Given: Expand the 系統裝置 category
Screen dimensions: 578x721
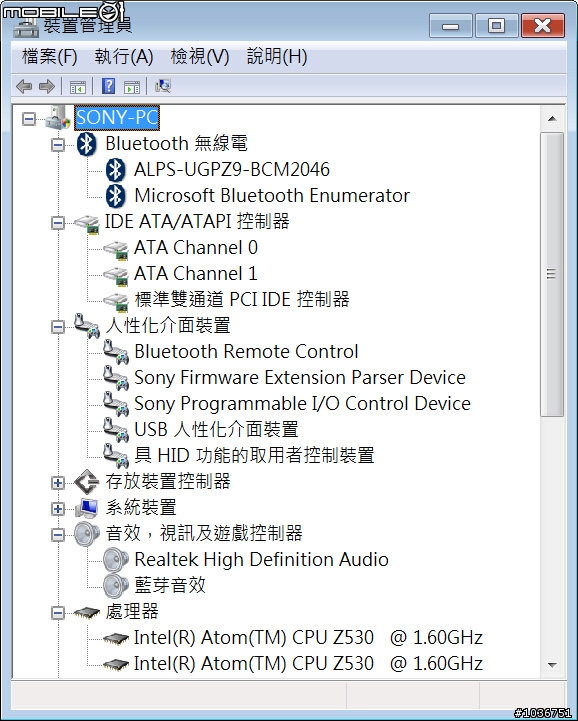Looking at the screenshot, I should (x=58, y=509).
